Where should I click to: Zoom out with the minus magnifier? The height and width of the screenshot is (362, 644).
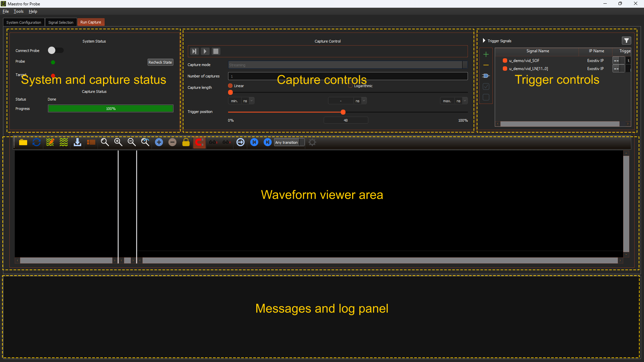(131, 142)
